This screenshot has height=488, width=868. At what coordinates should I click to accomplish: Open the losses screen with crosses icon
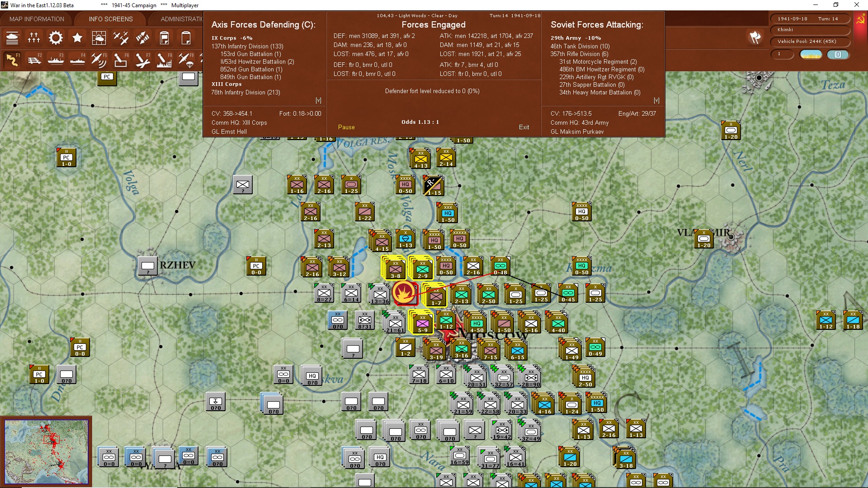pyautogui.click(x=34, y=38)
